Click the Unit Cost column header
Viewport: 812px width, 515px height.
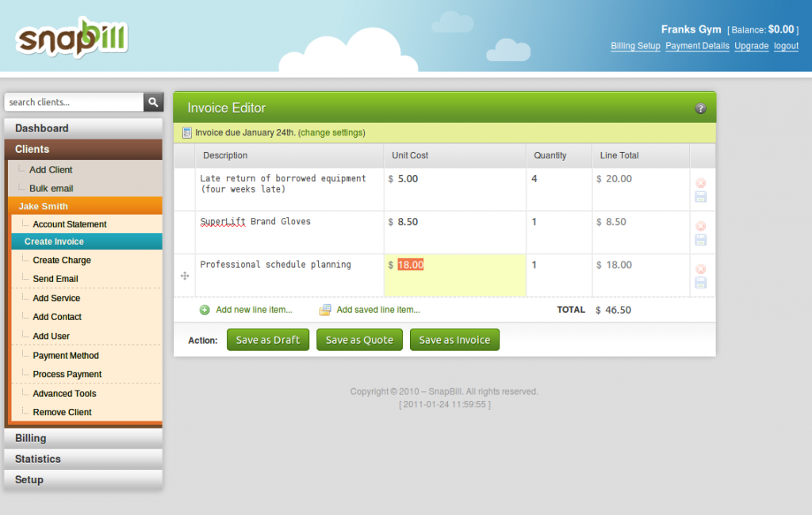(410, 155)
